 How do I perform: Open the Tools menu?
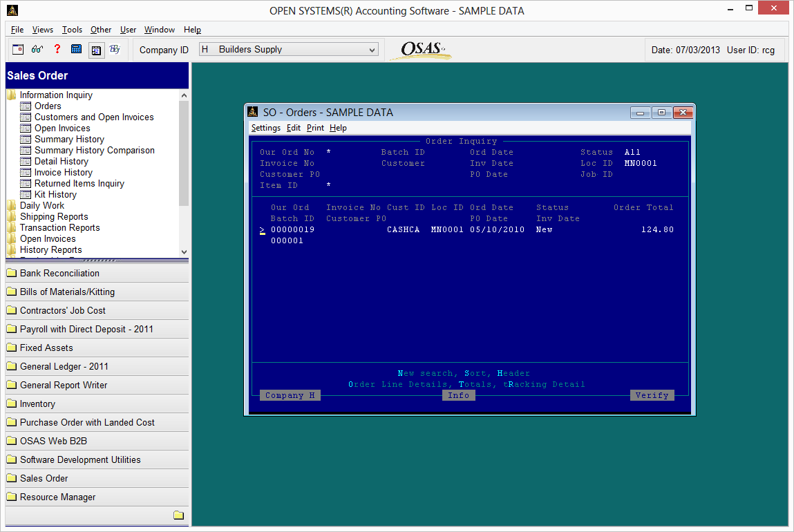coord(72,30)
